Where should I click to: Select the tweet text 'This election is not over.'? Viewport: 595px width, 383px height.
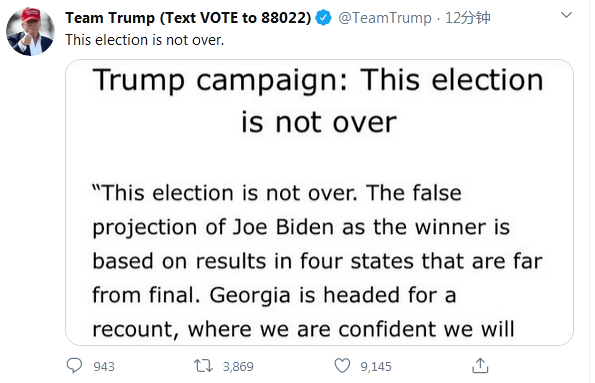(x=145, y=40)
